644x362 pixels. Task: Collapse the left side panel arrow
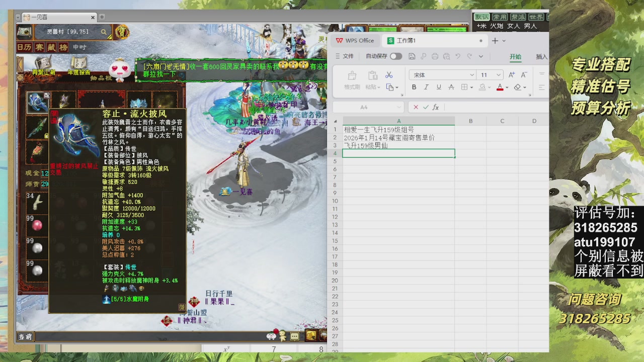(x=20, y=65)
